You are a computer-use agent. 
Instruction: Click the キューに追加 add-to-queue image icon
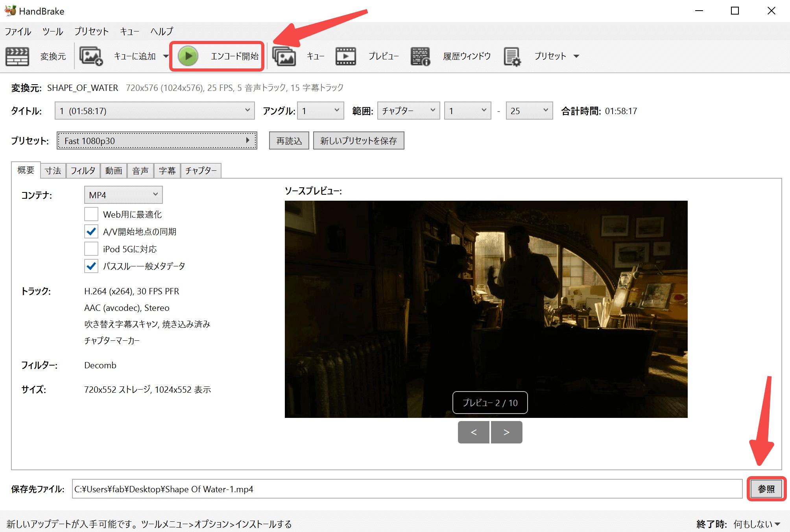[91, 56]
